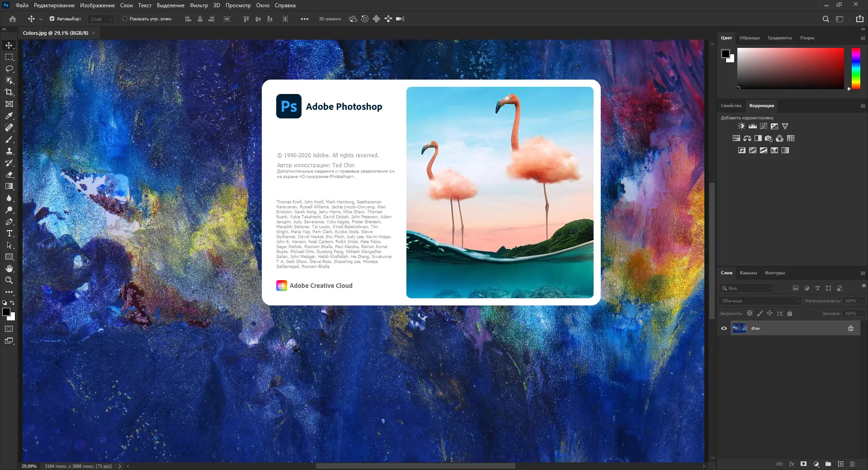868x470 pixels.
Task: Create a new layer in the Layers panel
Action: pyautogui.click(x=841, y=464)
